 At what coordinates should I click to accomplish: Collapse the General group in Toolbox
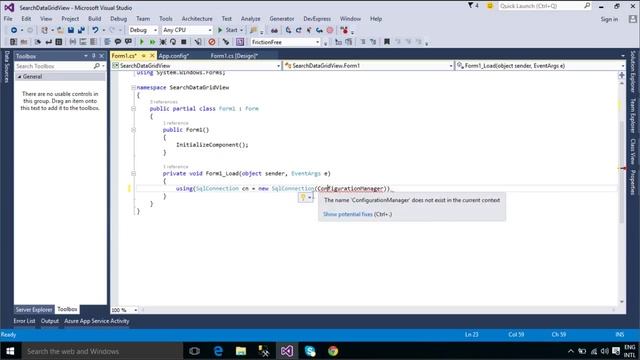point(19,77)
